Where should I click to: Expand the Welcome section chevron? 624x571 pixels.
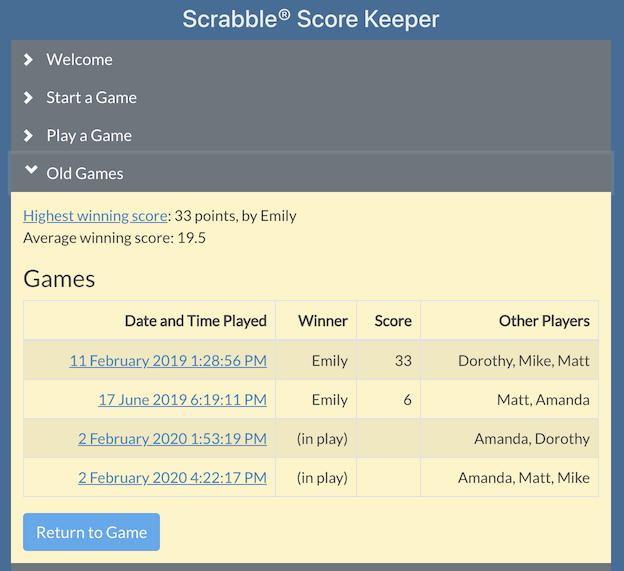[x=28, y=60]
